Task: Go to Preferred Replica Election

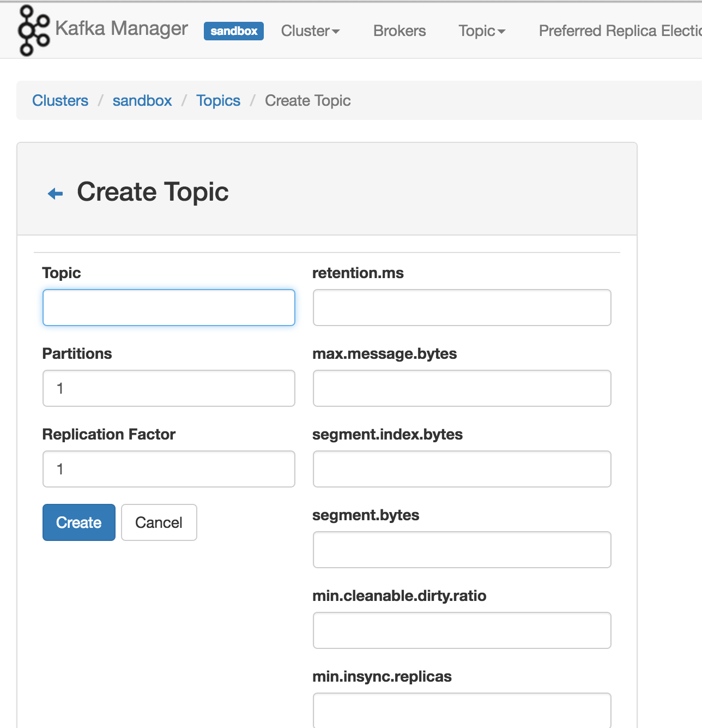Action: [620, 31]
